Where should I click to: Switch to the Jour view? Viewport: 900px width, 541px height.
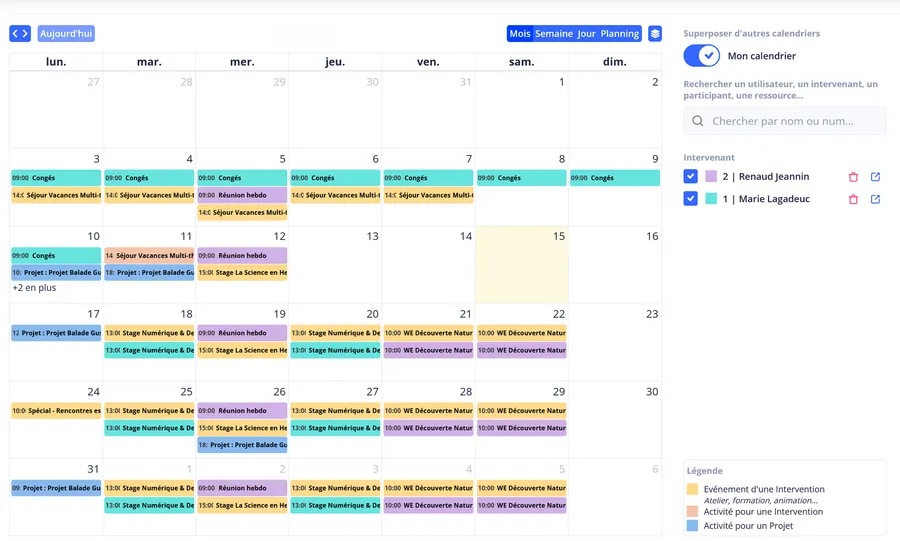point(587,34)
